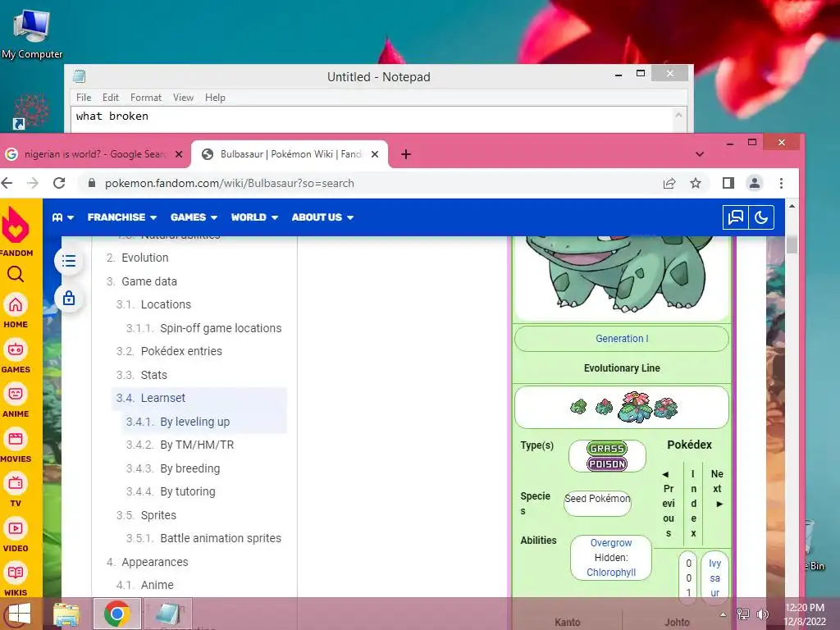
Task: Reload the Bulbasaur page
Action: click(59, 183)
